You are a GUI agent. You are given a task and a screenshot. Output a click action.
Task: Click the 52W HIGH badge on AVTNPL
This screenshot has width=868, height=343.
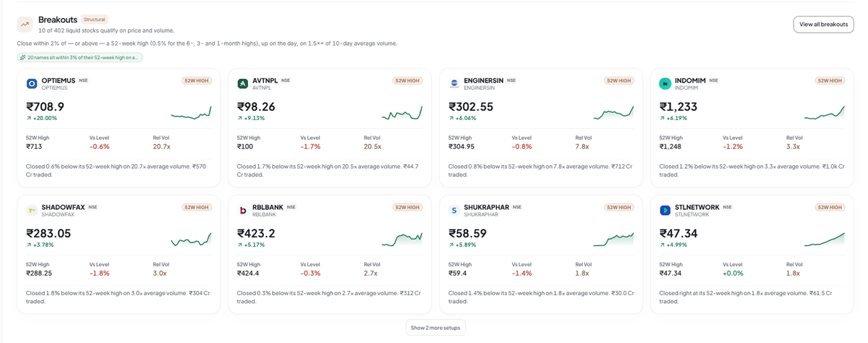coord(408,80)
